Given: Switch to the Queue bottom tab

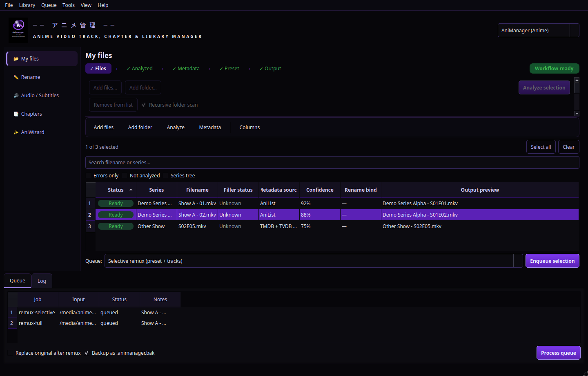Looking at the screenshot, I should [18, 281].
